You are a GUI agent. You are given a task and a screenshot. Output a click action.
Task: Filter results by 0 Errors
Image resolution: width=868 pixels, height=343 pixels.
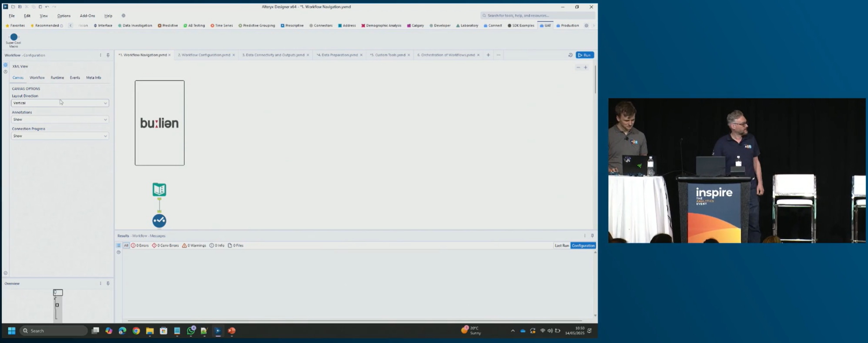tap(140, 246)
